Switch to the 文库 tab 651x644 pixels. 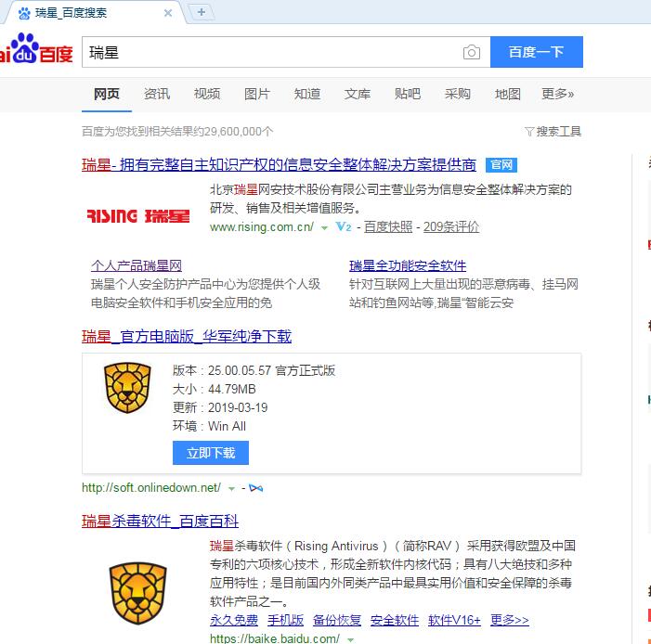357,95
